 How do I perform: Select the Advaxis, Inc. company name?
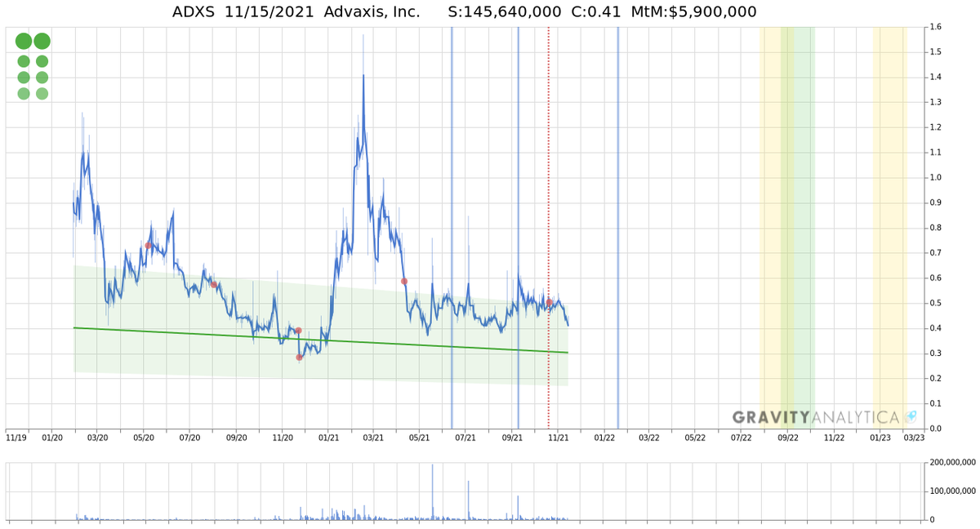point(373,12)
